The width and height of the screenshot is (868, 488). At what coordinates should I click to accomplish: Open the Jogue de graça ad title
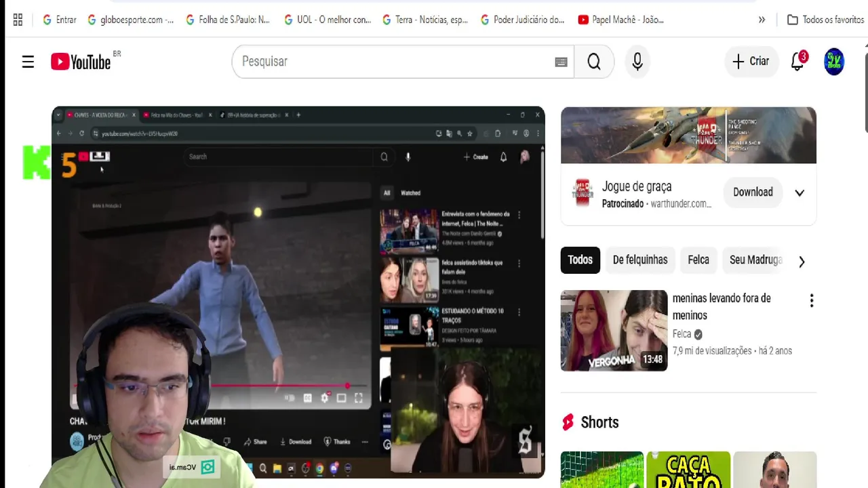pos(637,186)
